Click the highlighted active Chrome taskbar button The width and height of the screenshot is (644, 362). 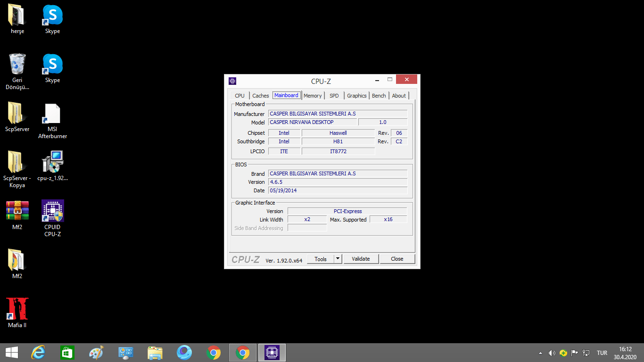pos(243,353)
